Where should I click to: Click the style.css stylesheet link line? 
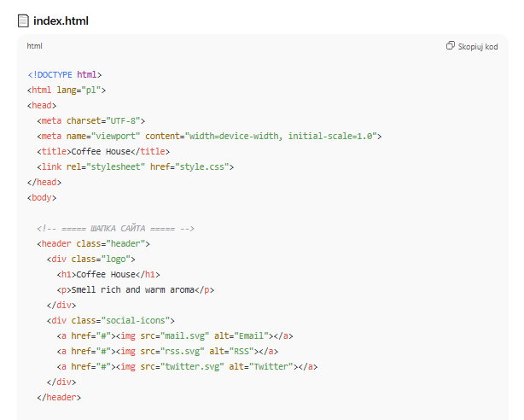(x=135, y=166)
